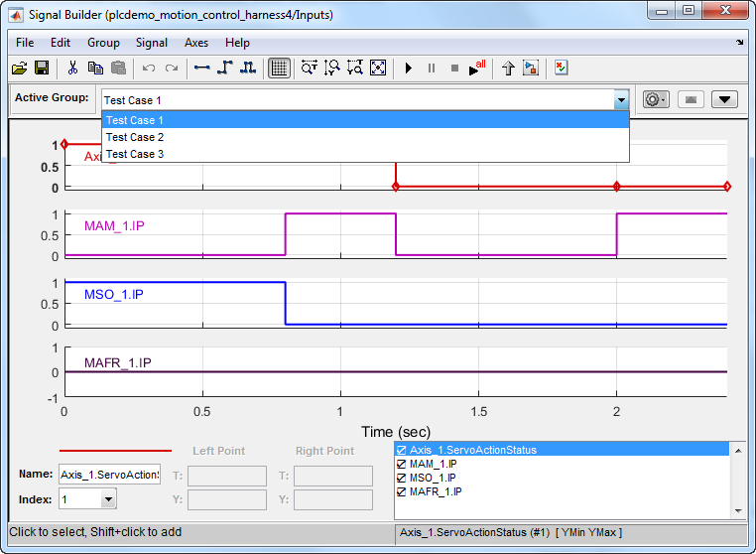756x554 pixels.
Task: Open the Edit menu
Action: (x=61, y=43)
